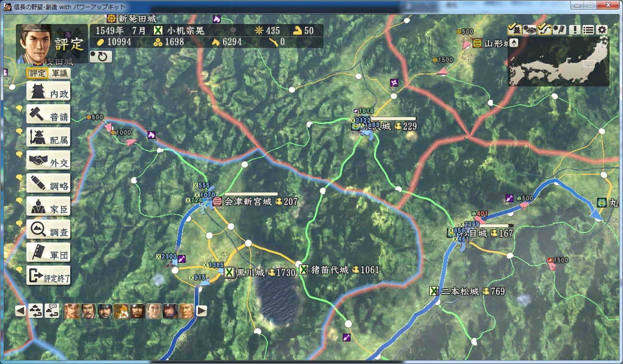The width and height of the screenshot is (623, 364).
Task: Open the 内政 domestic affairs command
Action: [48, 92]
